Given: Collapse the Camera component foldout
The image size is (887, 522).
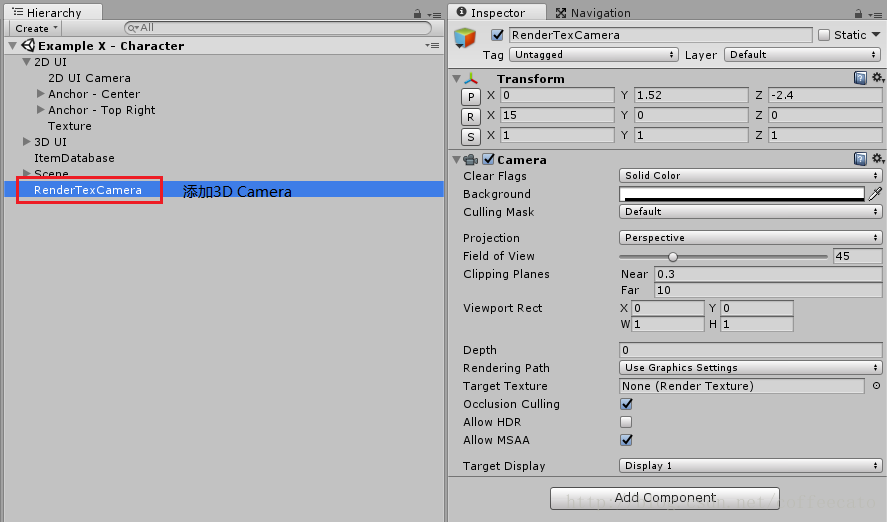Looking at the screenshot, I should click(457, 160).
